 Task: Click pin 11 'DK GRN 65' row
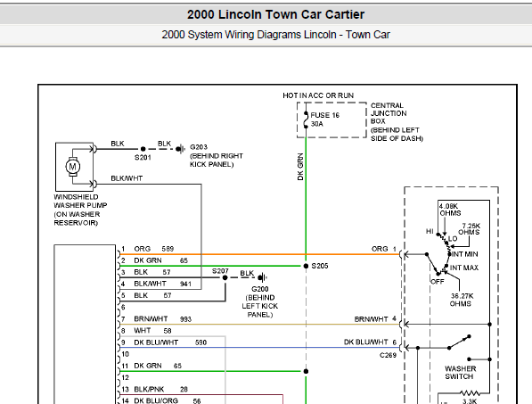click(151, 366)
